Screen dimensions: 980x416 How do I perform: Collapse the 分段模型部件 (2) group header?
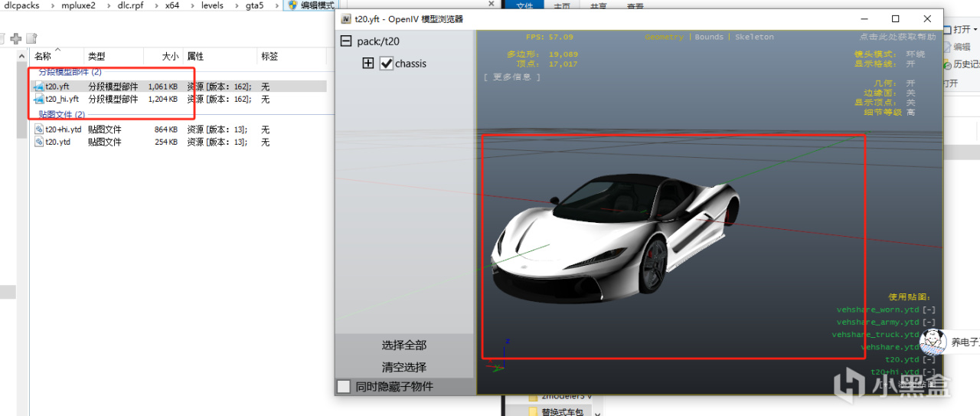pyautogui.click(x=70, y=72)
